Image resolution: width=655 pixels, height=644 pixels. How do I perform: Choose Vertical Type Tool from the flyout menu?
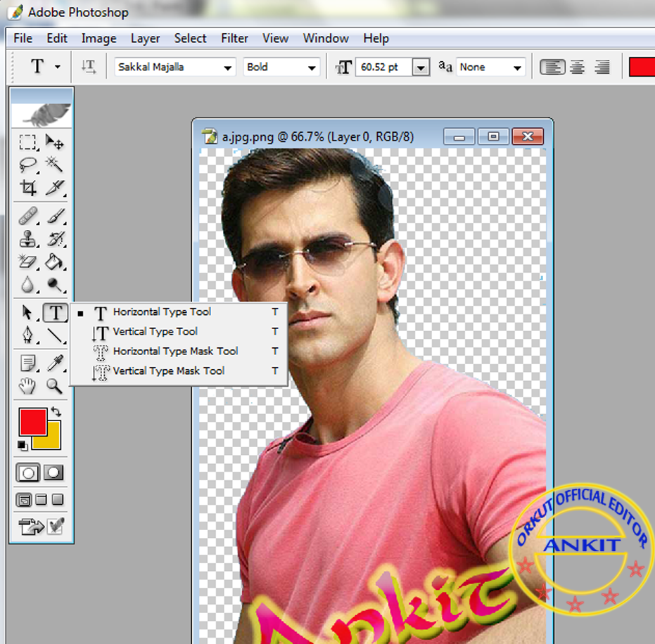(x=155, y=331)
